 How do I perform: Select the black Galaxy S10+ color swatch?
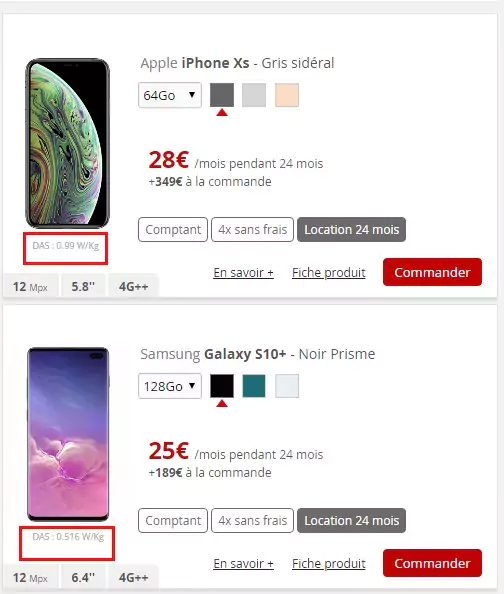tap(222, 386)
